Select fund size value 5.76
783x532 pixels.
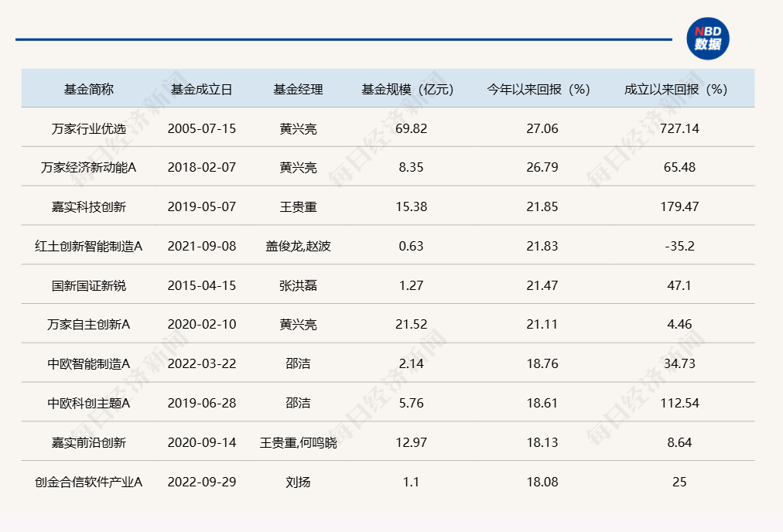click(x=412, y=403)
